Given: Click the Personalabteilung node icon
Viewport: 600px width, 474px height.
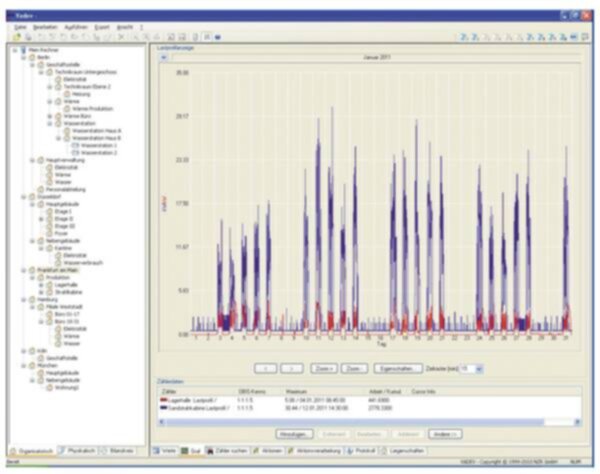Looking at the screenshot, I should [x=41, y=189].
